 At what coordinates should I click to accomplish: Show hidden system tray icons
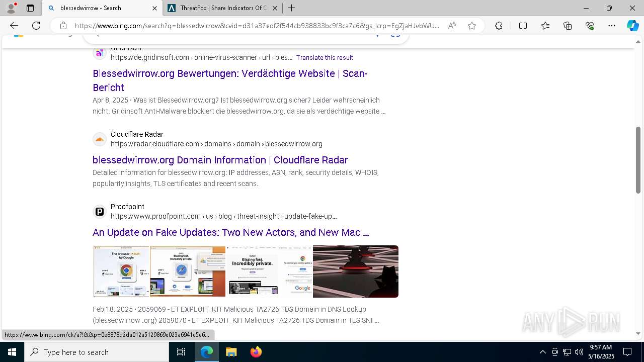tap(542, 352)
